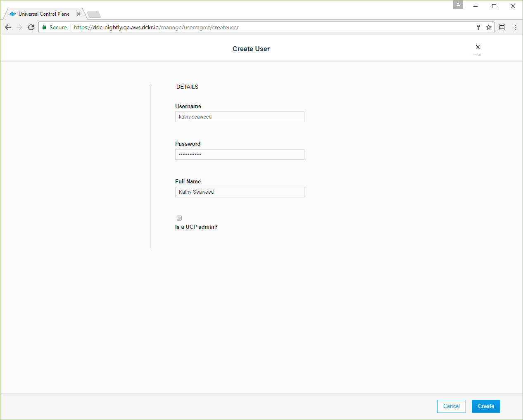Click the Username input field
Image resolution: width=523 pixels, height=420 pixels.
point(240,117)
